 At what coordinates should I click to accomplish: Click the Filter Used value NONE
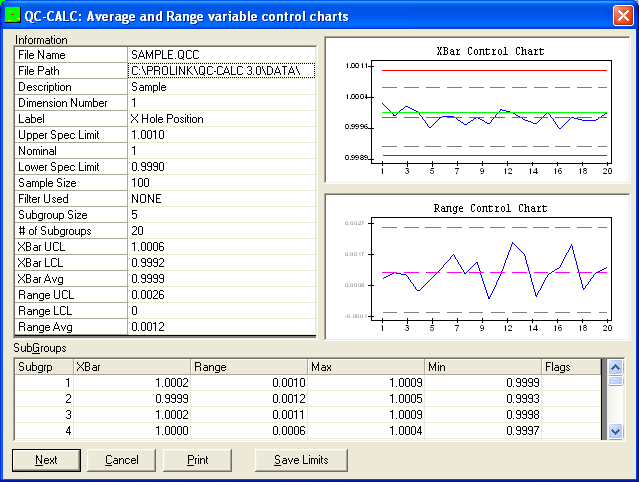(222, 198)
